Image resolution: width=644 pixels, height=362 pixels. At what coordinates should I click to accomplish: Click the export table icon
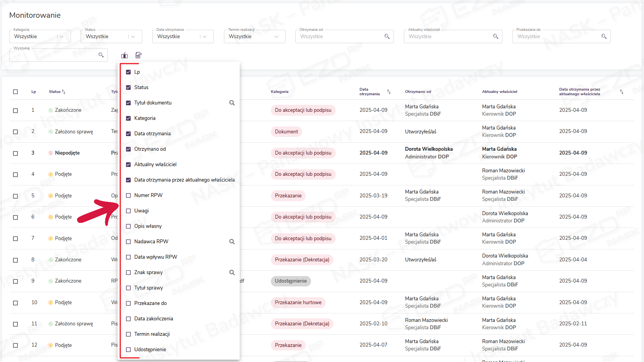[x=138, y=56]
